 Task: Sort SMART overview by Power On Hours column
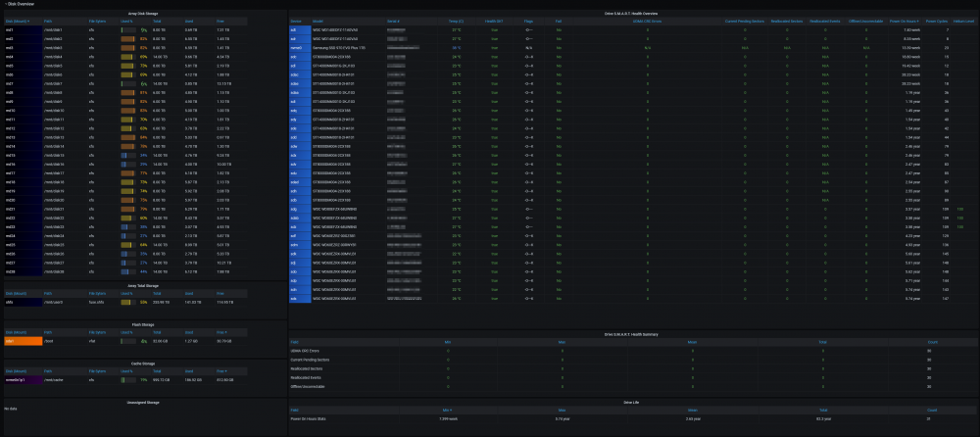coord(904,22)
